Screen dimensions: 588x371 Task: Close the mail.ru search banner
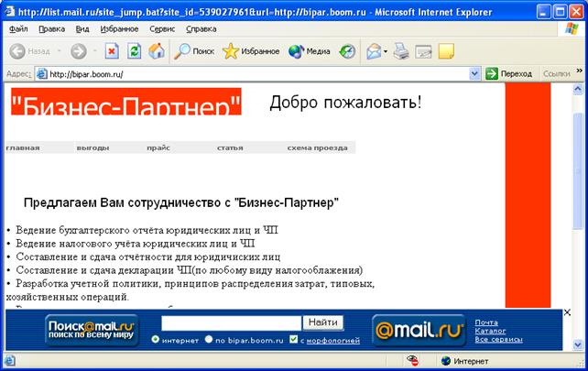coord(567,312)
